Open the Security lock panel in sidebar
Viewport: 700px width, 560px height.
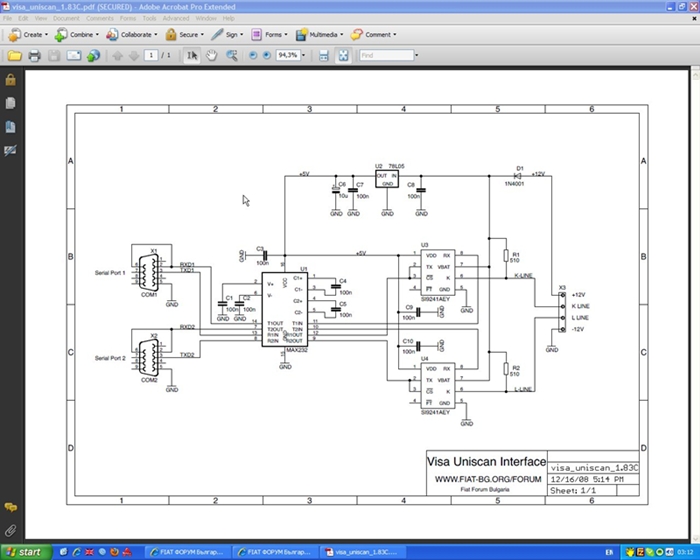click(10, 80)
